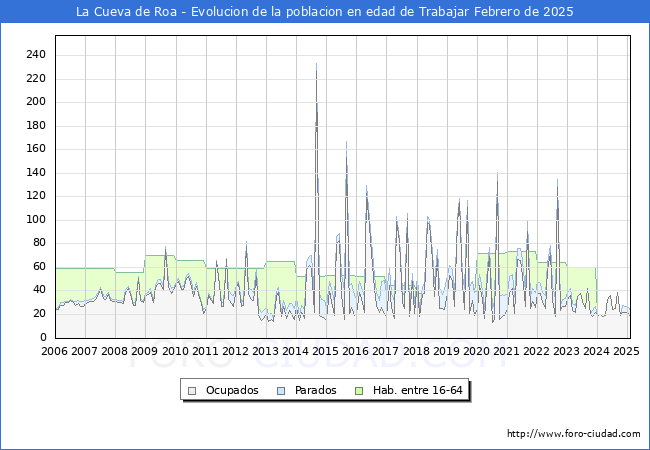Click the 2015 x-axis year label

tap(325, 351)
